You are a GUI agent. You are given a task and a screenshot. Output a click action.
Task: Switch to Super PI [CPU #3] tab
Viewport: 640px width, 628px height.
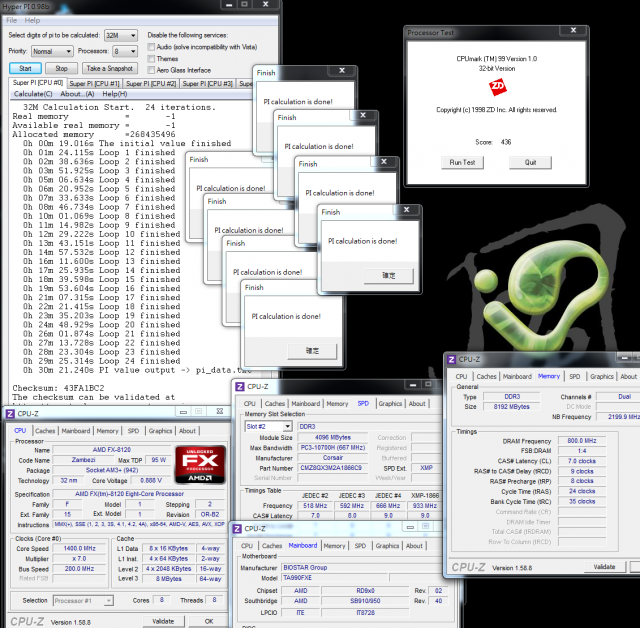click(x=207, y=84)
